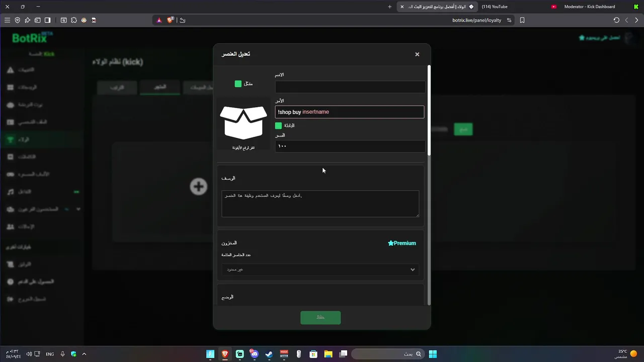
Task: Open File Explorer from the taskbar
Action: tap(328, 354)
